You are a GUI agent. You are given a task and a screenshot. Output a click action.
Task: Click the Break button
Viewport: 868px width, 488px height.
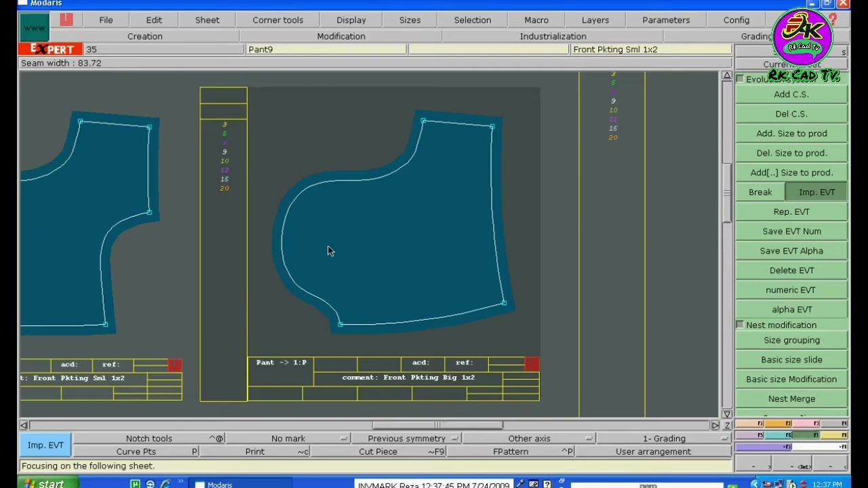click(x=760, y=192)
